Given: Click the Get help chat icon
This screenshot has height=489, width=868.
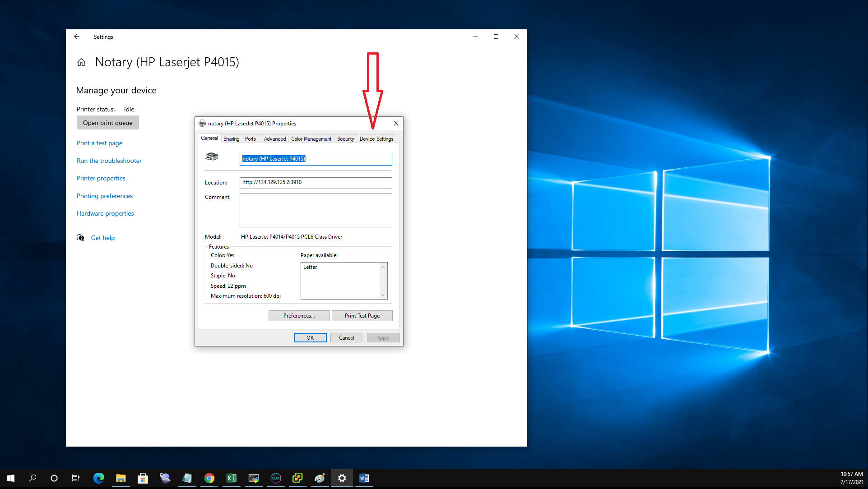Looking at the screenshot, I should click(80, 238).
